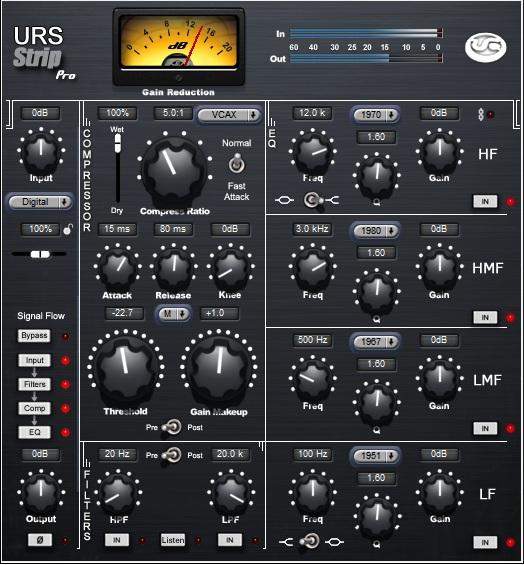Click the HF band Gain knob
The width and height of the screenshot is (524, 565).
coord(439,152)
